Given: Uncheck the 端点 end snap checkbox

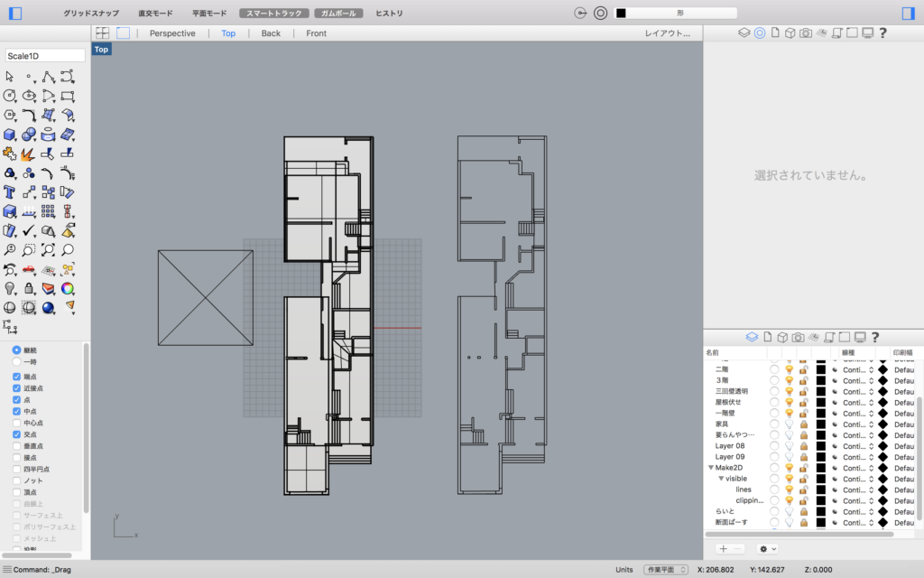Looking at the screenshot, I should [16, 377].
